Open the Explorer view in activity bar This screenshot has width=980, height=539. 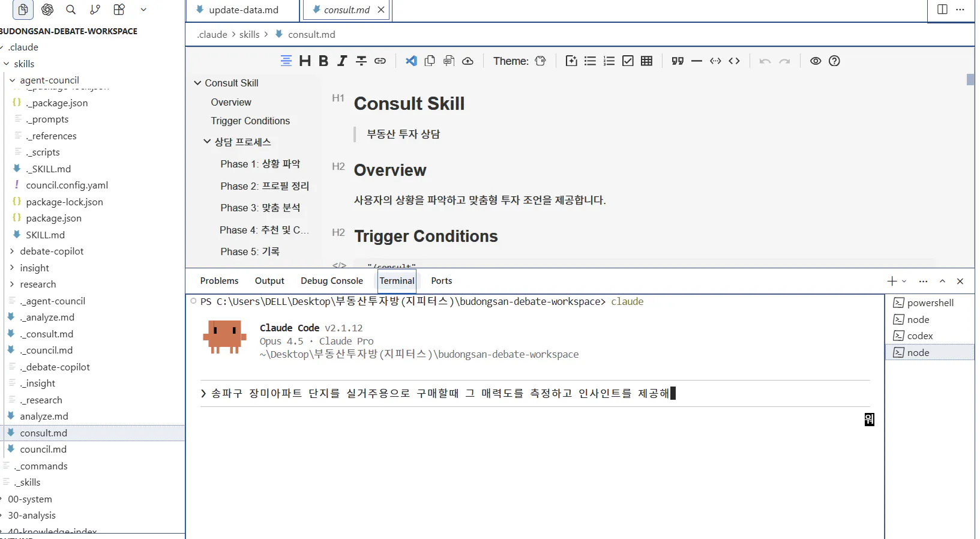[x=23, y=10]
